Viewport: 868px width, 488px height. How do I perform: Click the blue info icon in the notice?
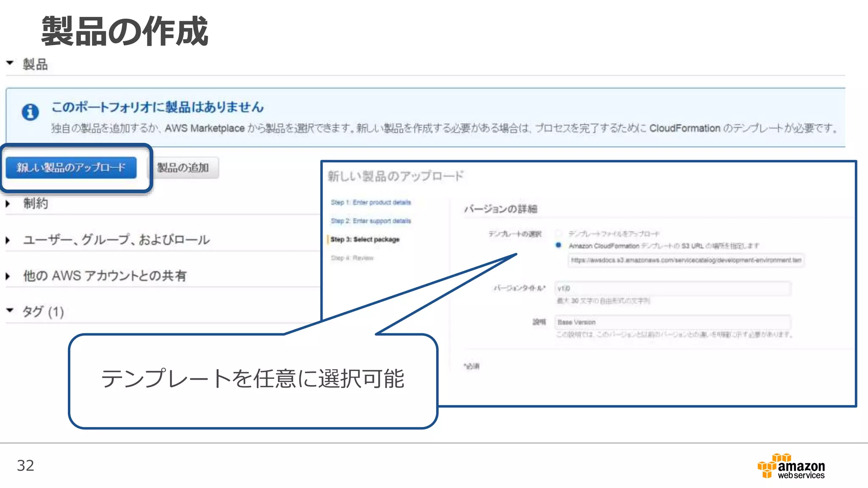(x=30, y=112)
